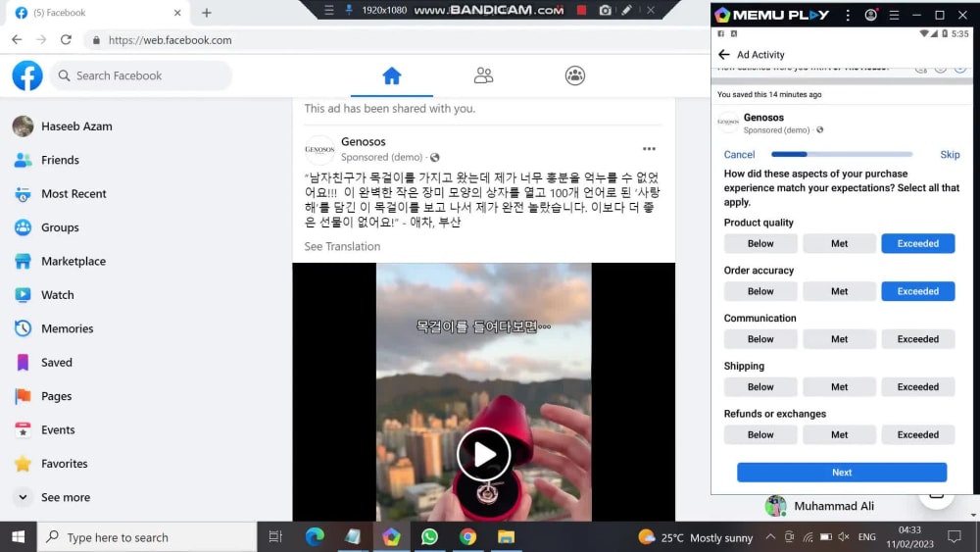Open Genosos page name in post
The height and width of the screenshot is (552, 980).
(364, 142)
